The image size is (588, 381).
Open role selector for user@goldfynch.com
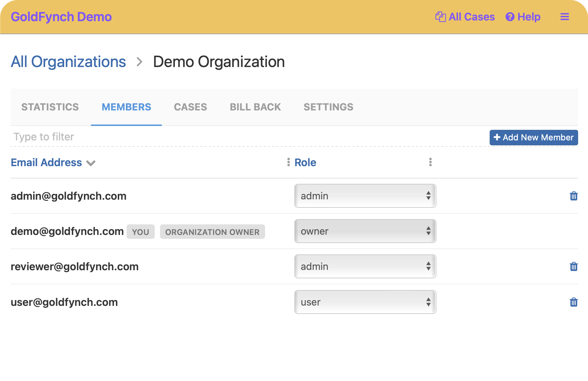point(365,302)
